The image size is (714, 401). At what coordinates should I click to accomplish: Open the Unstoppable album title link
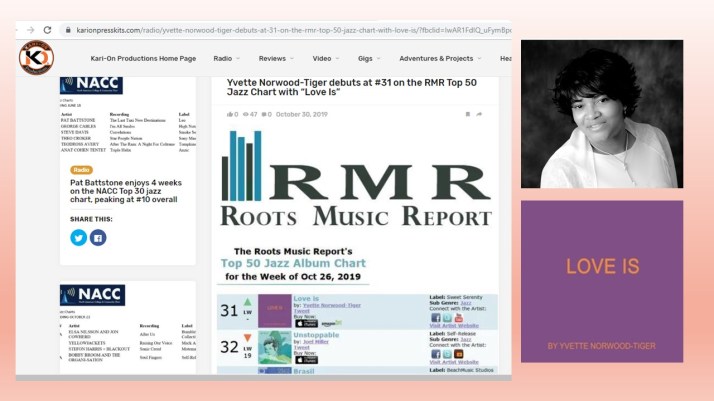point(316,335)
